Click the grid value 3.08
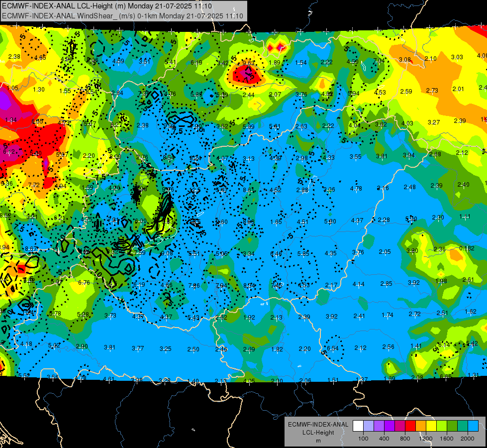Viewport: 487px width, 448px height. click(405, 59)
